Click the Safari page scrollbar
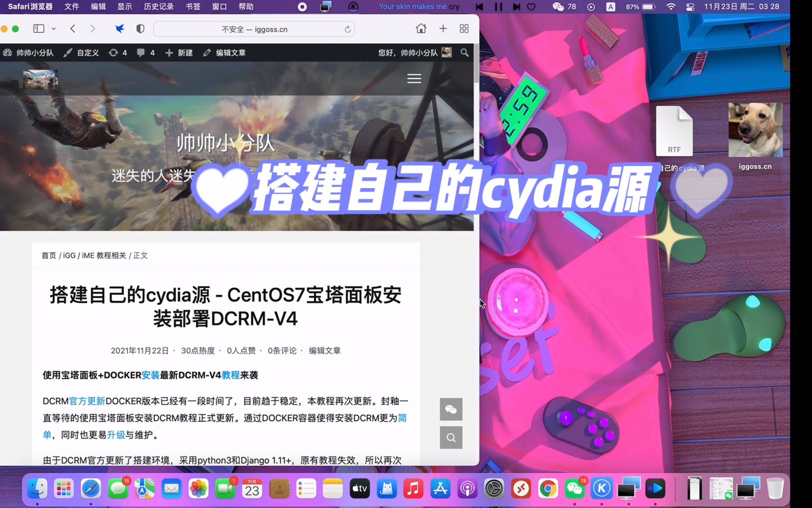 coord(476,64)
